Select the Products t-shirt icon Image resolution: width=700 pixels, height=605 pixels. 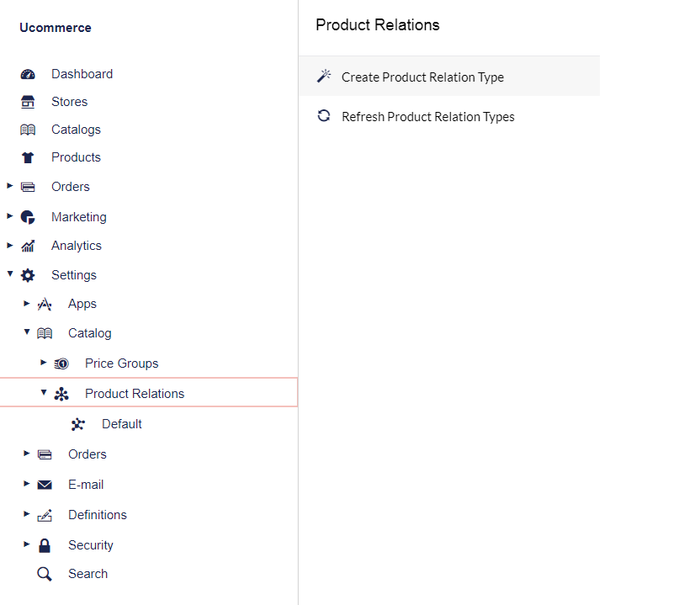[28, 157]
